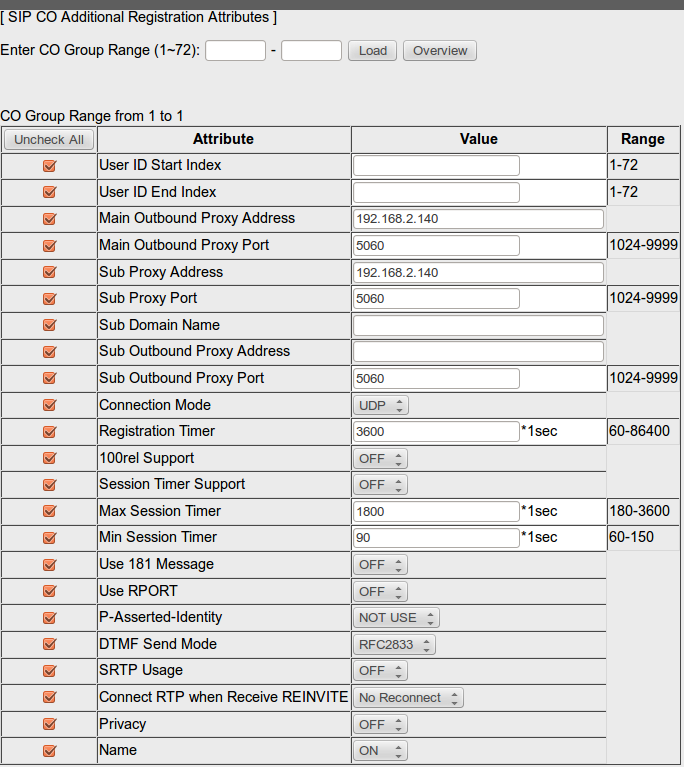
Task: Toggle the Privacy attribute checkbox
Action: coord(49,724)
